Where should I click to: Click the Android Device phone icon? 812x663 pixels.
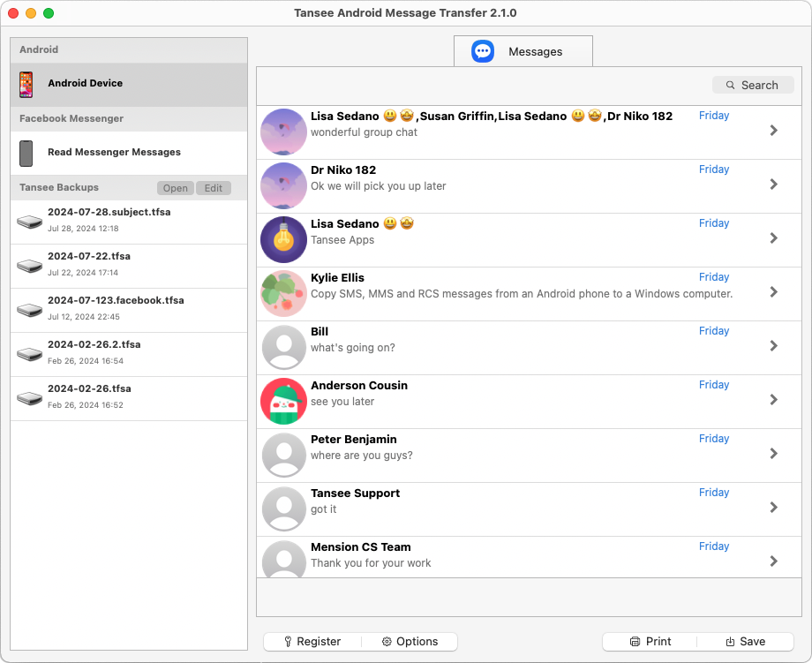point(26,85)
